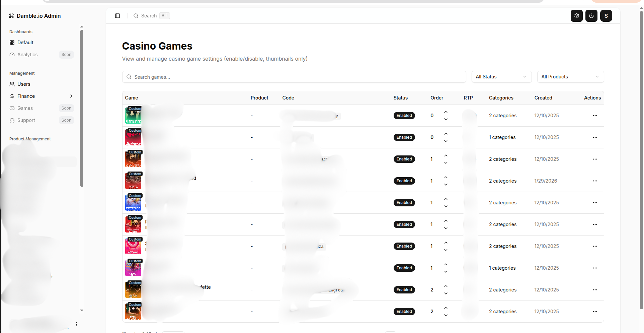The width and height of the screenshot is (644, 333).
Task: Toggle dark mode with the moon icon
Action: click(591, 15)
